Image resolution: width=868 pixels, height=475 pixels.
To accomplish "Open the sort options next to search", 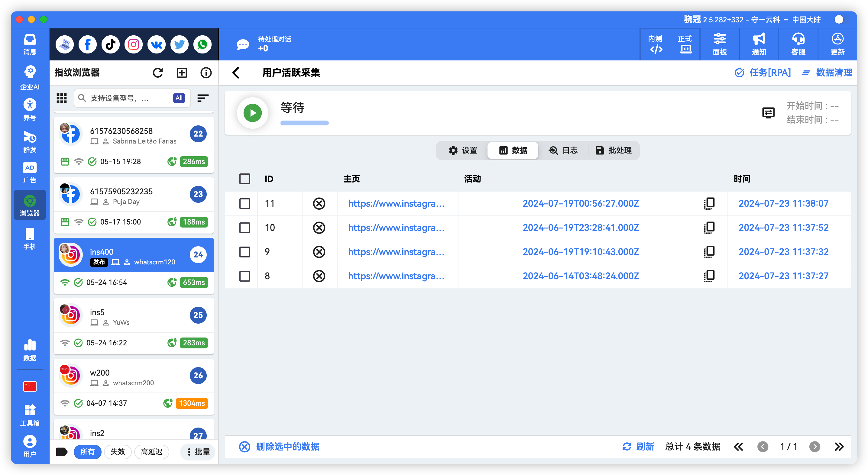I will pyautogui.click(x=202, y=98).
